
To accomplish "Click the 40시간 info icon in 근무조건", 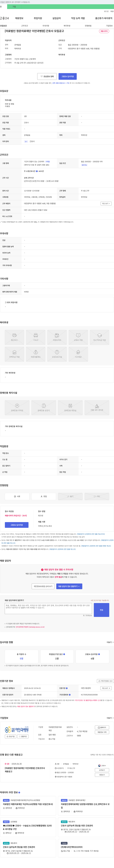I will point(37,171).
